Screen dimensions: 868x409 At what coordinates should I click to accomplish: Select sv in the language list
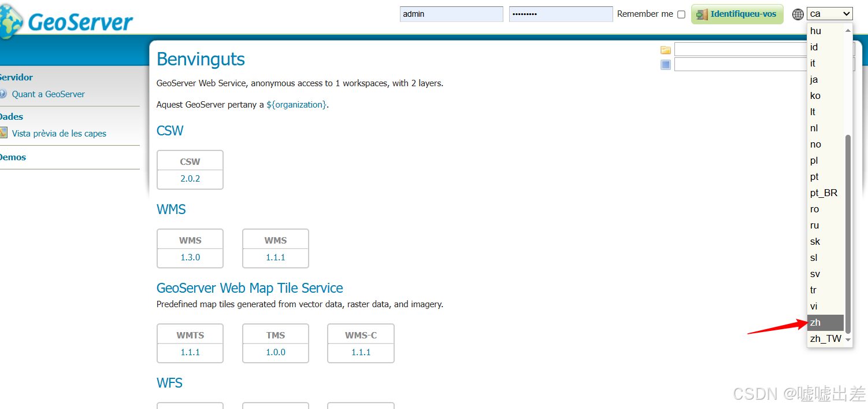tap(826, 274)
